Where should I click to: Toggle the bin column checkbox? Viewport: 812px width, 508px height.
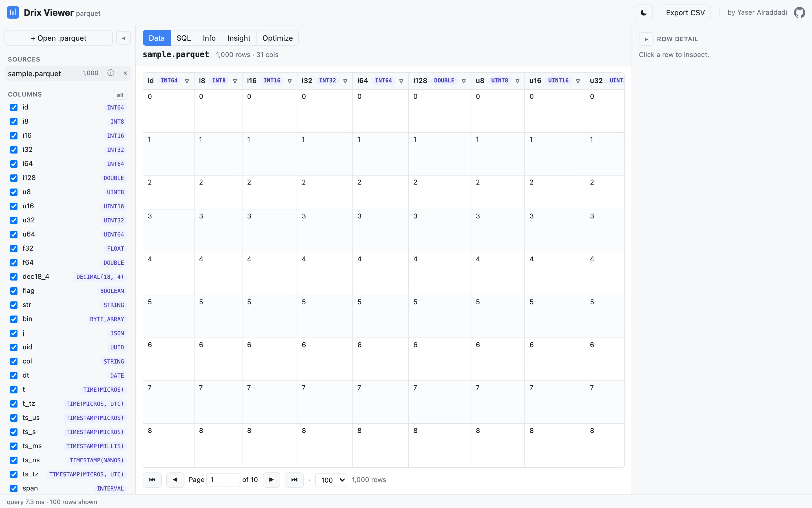(14, 319)
